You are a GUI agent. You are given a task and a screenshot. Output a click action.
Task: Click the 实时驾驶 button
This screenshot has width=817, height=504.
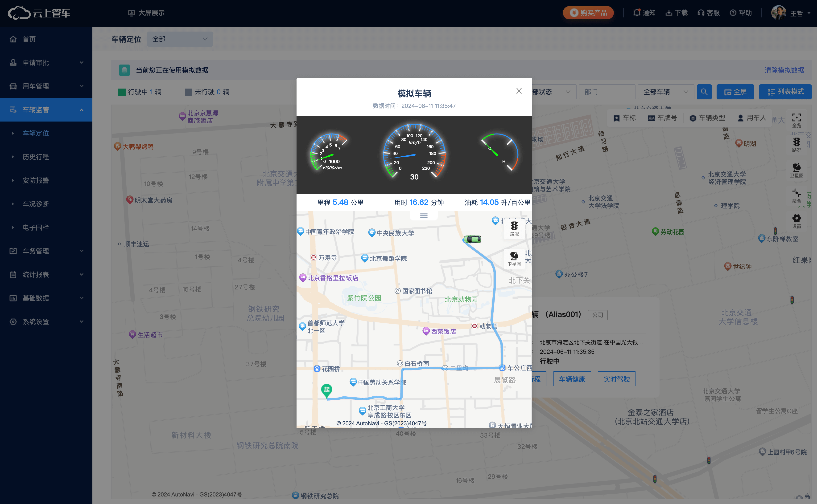pyautogui.click(x=616, y=379)
